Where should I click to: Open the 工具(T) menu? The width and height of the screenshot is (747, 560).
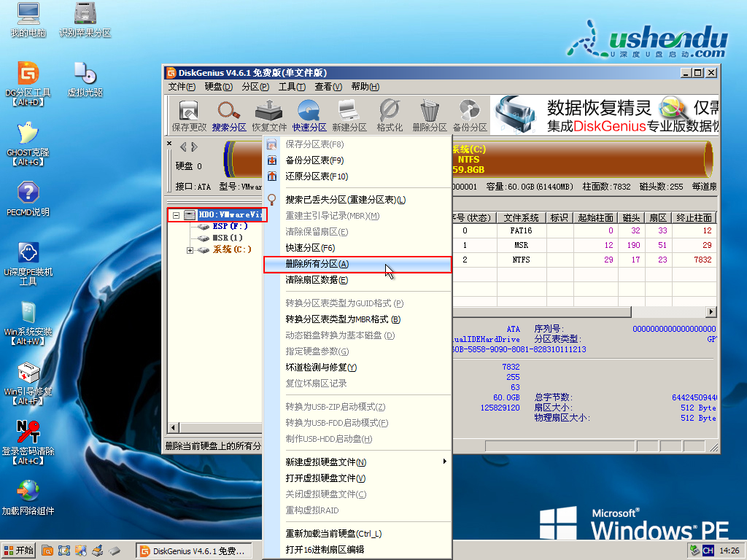pos(292,87)
